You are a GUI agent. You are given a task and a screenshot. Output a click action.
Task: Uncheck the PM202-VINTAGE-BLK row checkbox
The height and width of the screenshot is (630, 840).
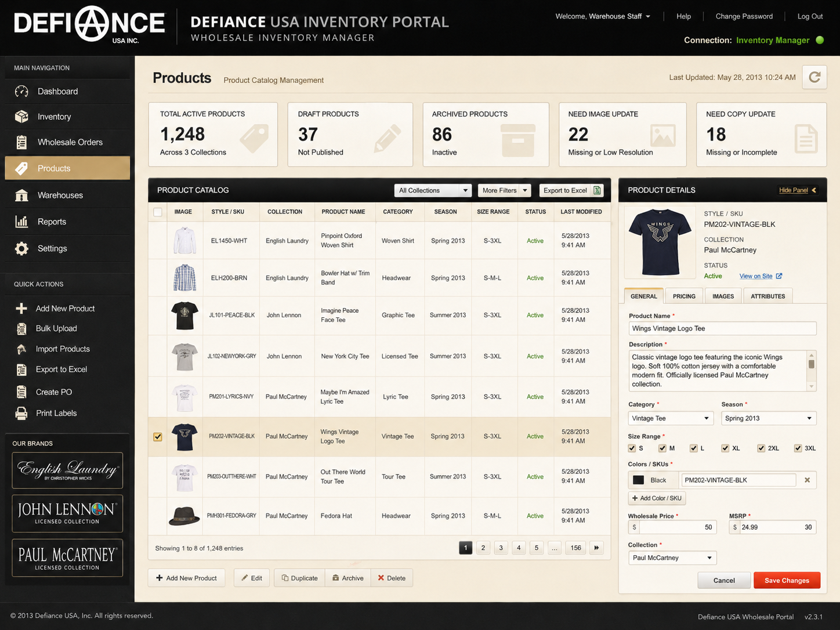[x=158, y=437]
